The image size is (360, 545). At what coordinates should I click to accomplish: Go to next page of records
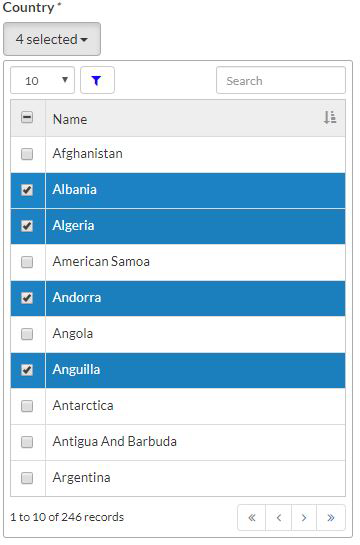coord(304,518)
